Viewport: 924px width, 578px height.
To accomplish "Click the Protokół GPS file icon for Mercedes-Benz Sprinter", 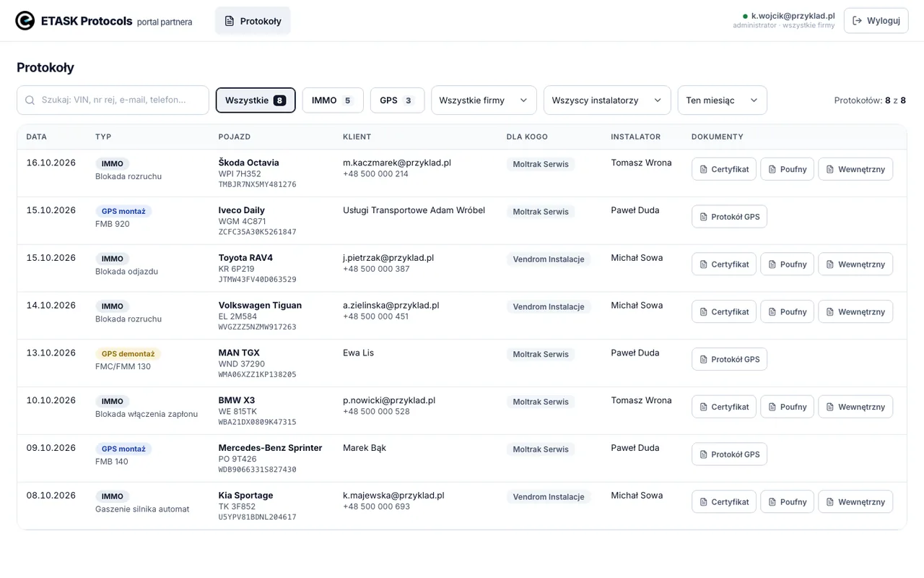I will [703, 454].
